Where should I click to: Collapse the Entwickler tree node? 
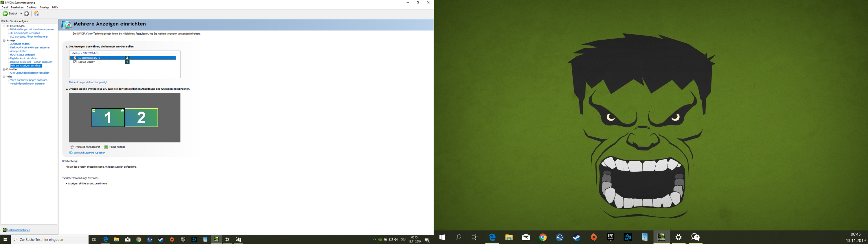tap(4, 69)
